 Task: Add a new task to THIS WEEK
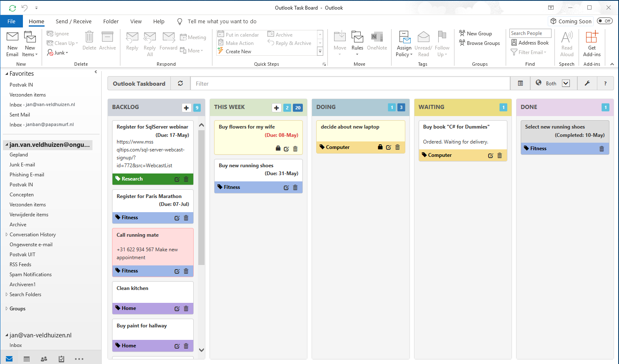pyautogui.click(x=276, y=108)
